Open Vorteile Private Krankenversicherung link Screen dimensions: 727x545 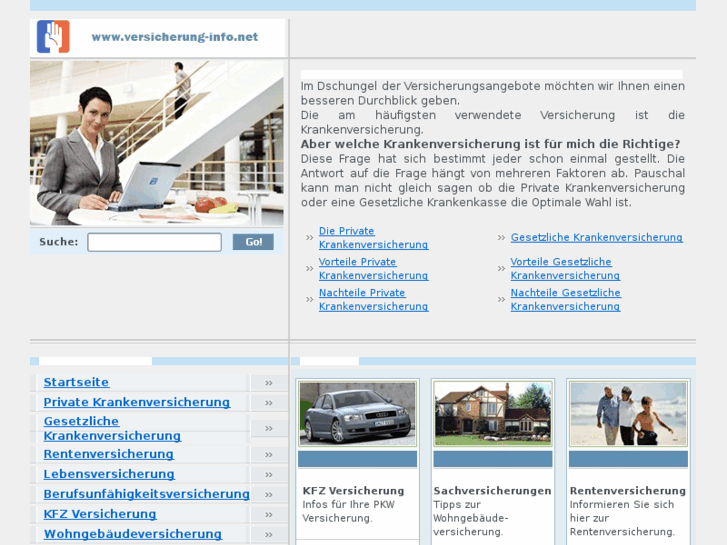(x=373, y=269)
